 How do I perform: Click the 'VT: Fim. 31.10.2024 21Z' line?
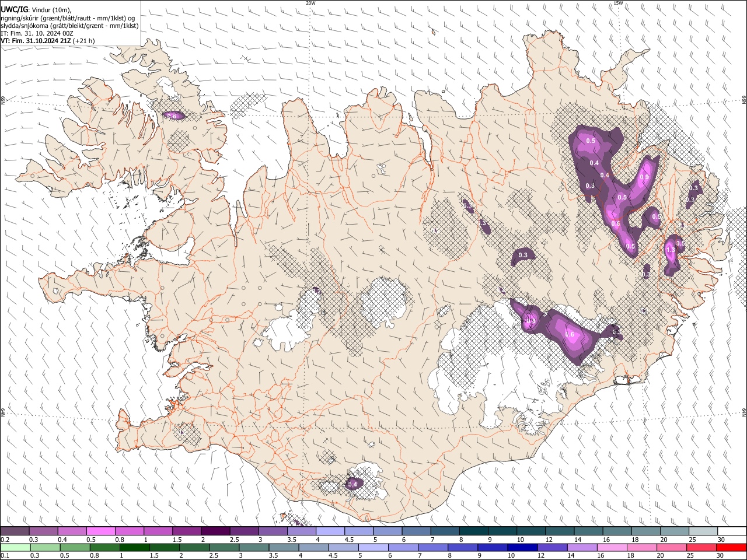(36, 41)
